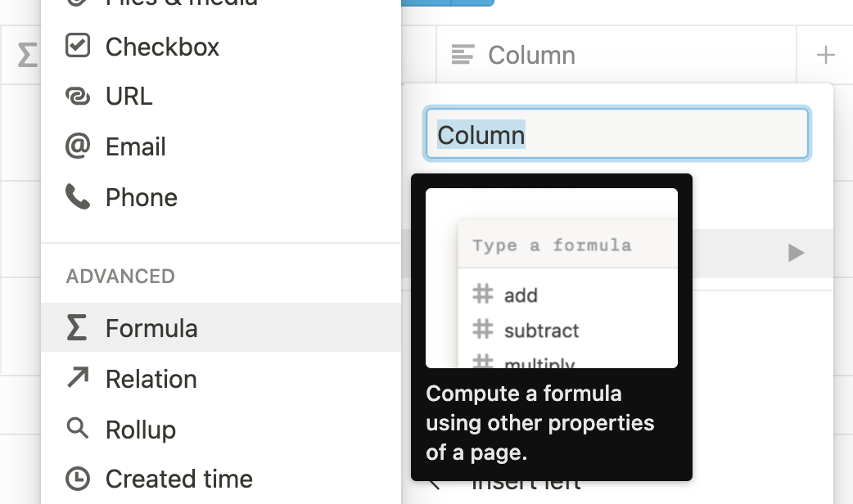Click the Created time clock icon
The height and width of the screenshot is (504, 853).
78,479
